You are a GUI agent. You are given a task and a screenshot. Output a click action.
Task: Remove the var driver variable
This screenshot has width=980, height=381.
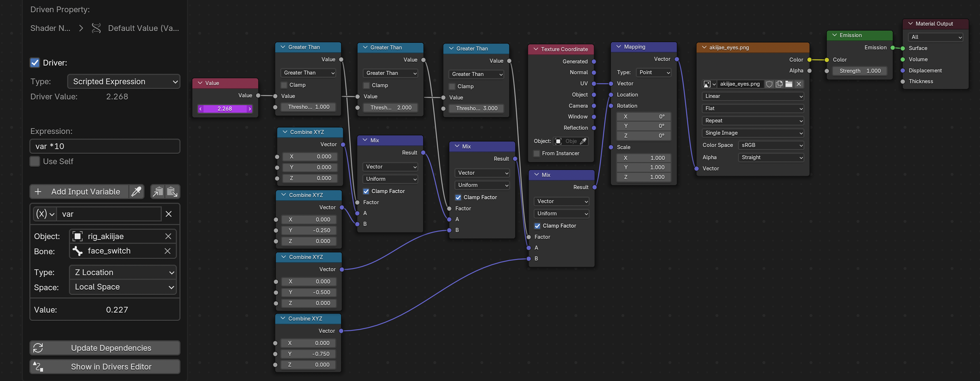(x=169, y=214)
